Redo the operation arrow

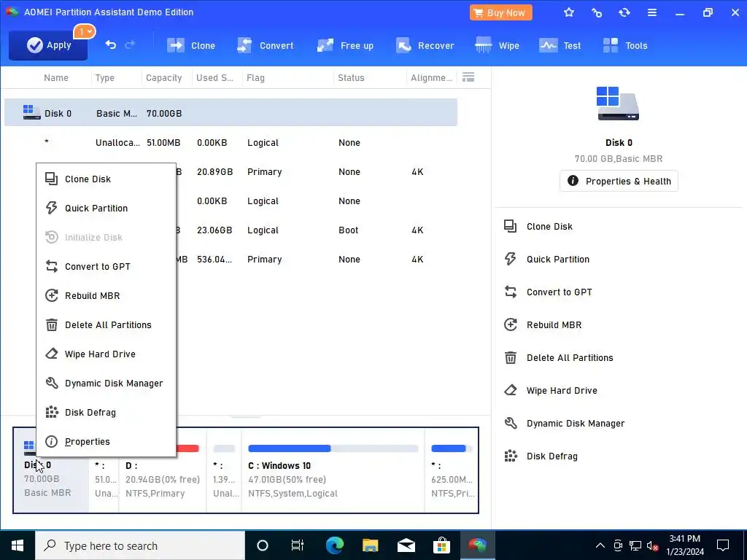point(130,44)
